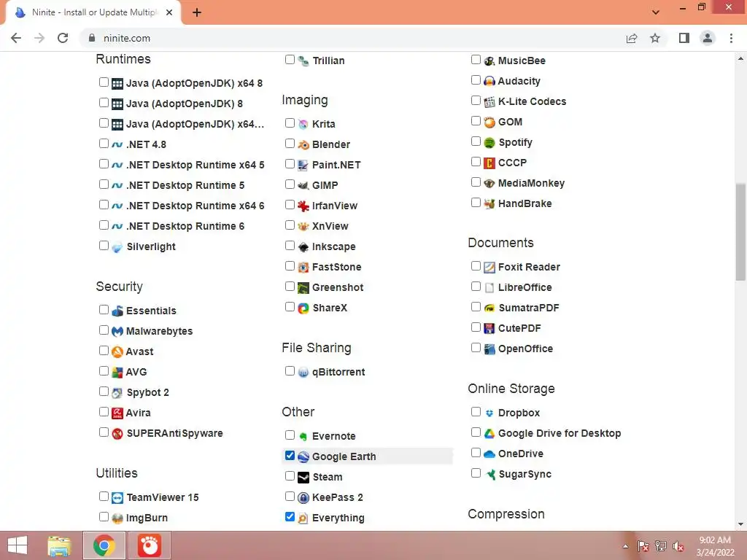Click the GIMP app icon

point(303,186)
